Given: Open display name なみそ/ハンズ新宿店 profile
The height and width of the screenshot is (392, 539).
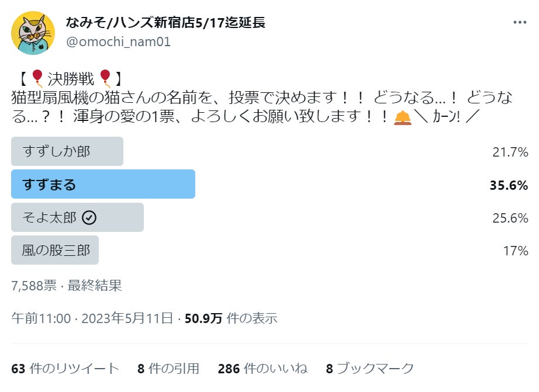Looking at the screenshot, I should pos(166,23).
